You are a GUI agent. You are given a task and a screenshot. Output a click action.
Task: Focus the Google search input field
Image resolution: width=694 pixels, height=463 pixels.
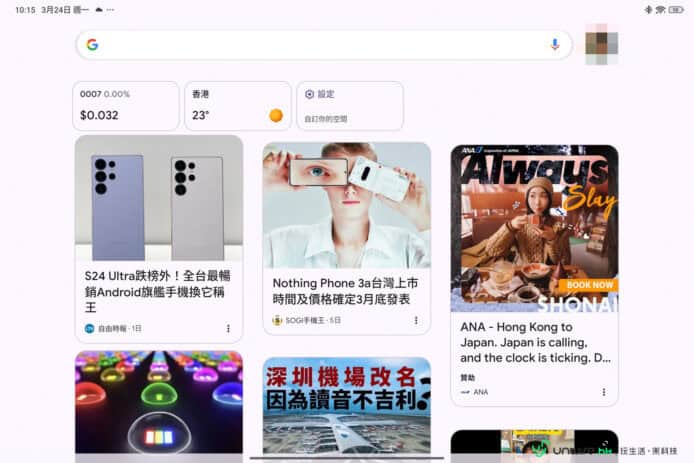coord(320,45)
